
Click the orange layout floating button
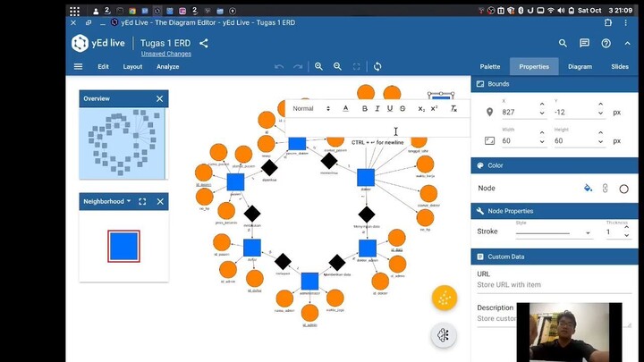click(x=445, y=298)
